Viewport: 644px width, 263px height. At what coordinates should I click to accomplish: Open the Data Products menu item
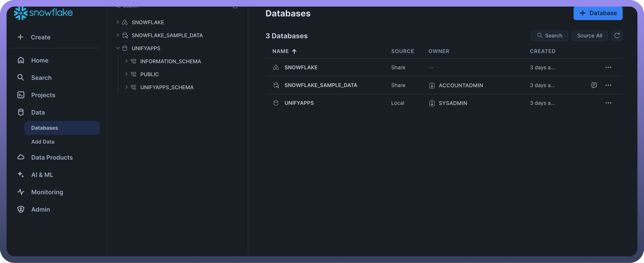pos(52,157)
